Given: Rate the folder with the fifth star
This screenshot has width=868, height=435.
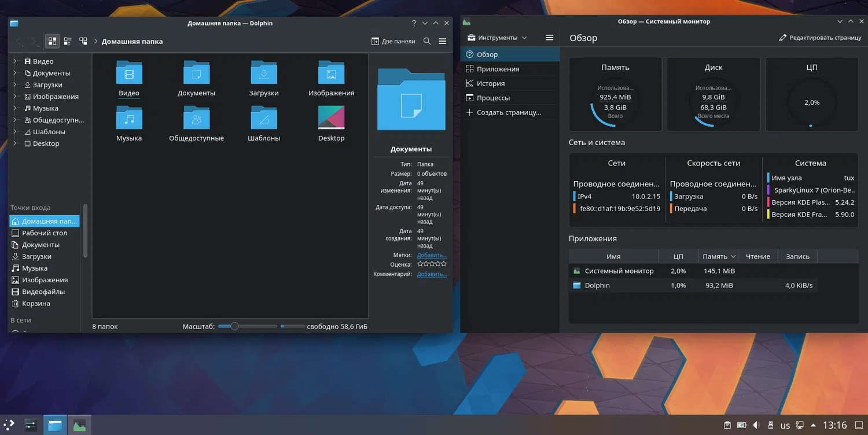Looking at the screenshot, I should pos(444,264).
